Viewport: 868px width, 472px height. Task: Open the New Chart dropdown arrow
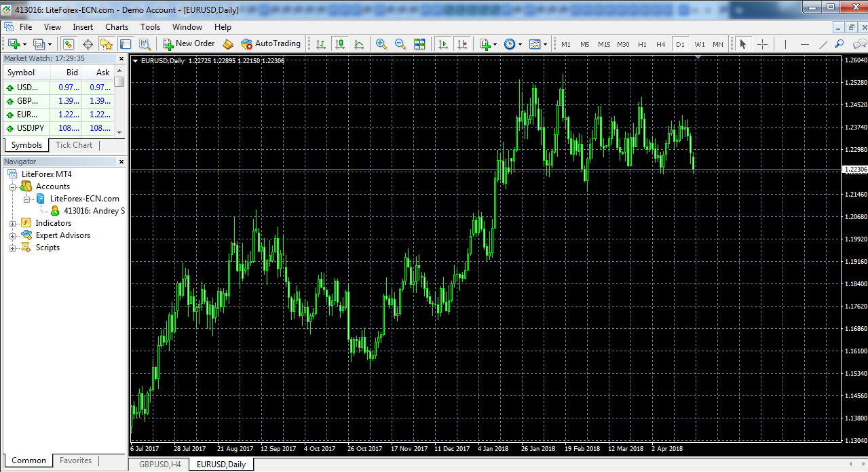pos(24,44)
